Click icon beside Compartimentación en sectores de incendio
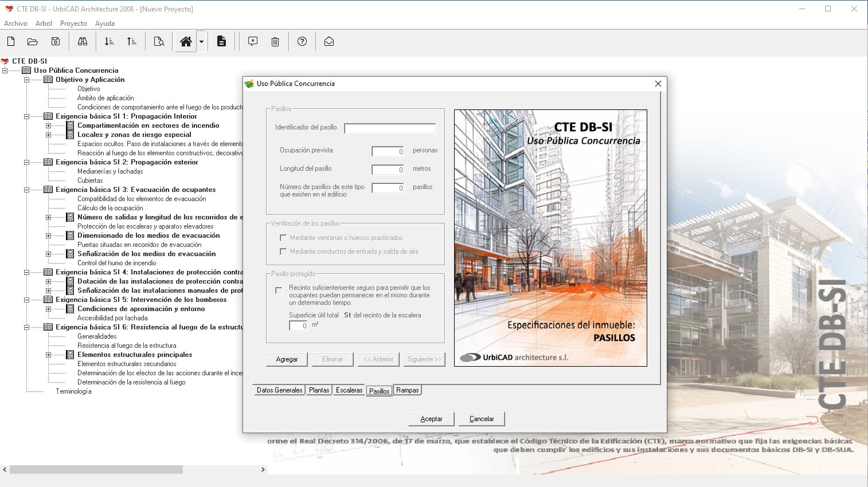This screenshot has width=868, height=487. [x=70, y=125]
